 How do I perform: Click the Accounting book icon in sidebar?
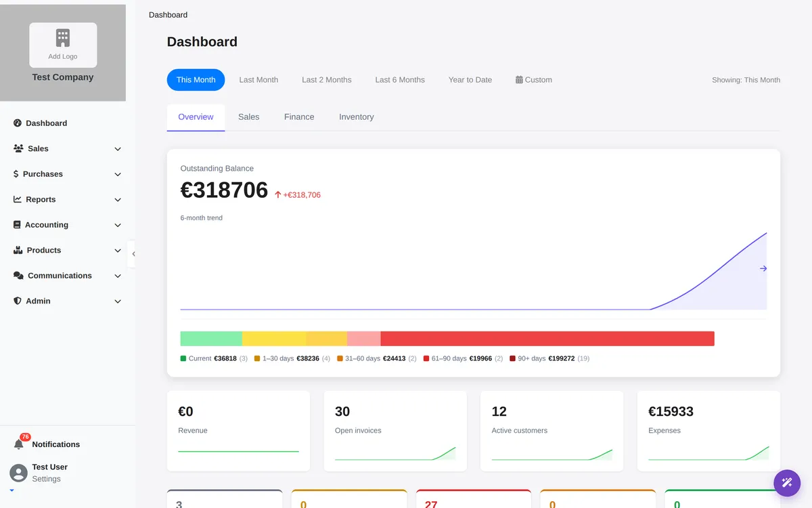click(x=17, y=225)
